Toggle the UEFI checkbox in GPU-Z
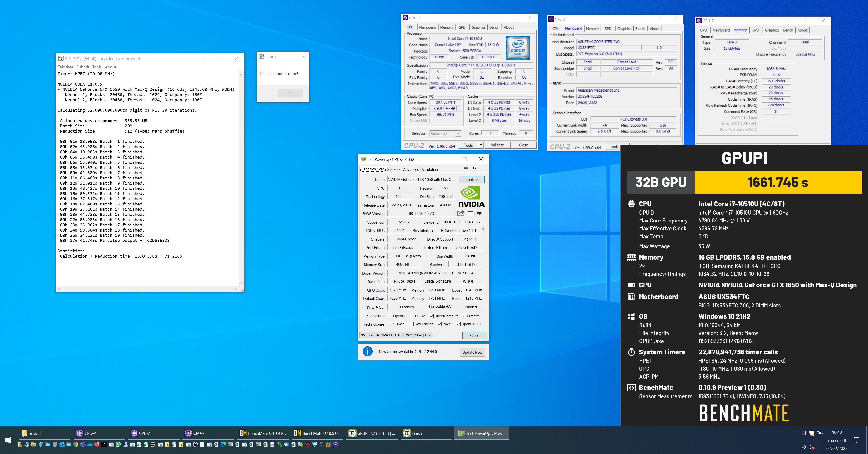The height and width of the screenshot is (454, 868). (470, 213)
